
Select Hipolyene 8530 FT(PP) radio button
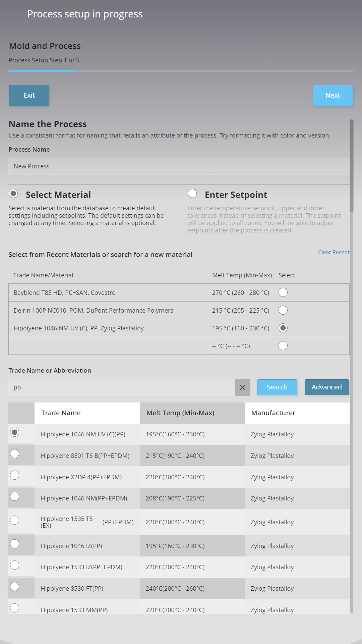tap(15, 587)
